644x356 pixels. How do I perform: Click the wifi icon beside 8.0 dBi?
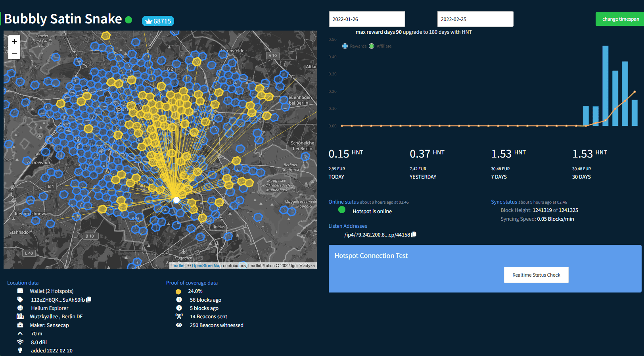pyautogui.click(x=20, y=342)
